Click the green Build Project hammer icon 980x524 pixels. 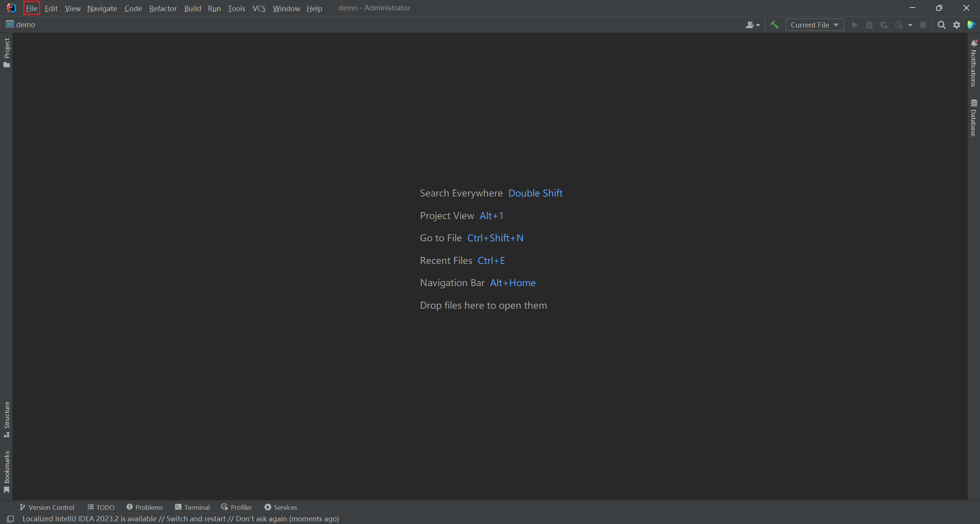pos(774,25)
